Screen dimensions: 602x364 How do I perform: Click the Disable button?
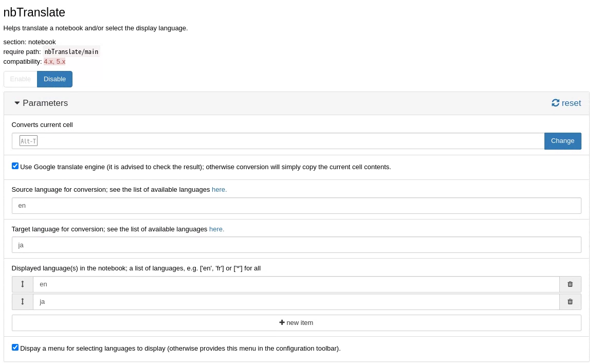(x=54, y=79)
